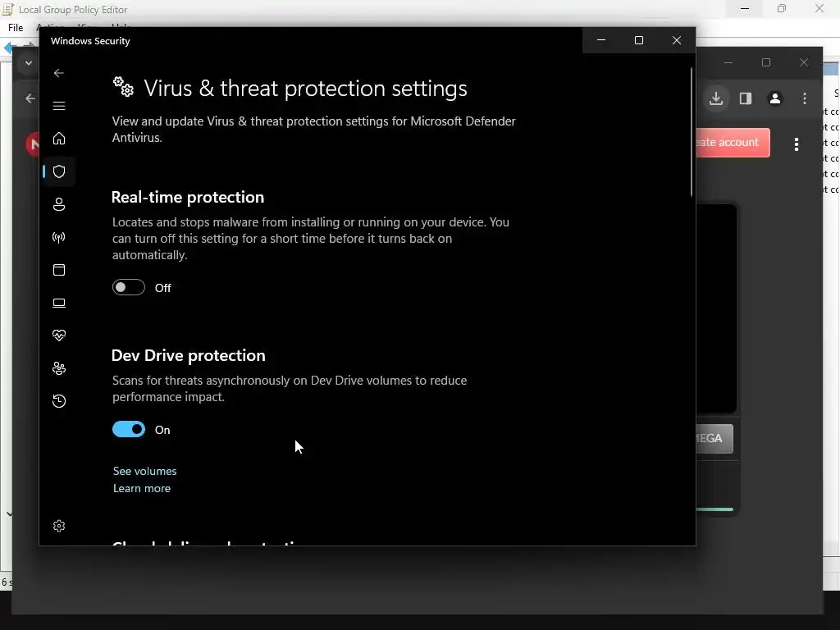Toggle browser side panel icon

(745, 98)
